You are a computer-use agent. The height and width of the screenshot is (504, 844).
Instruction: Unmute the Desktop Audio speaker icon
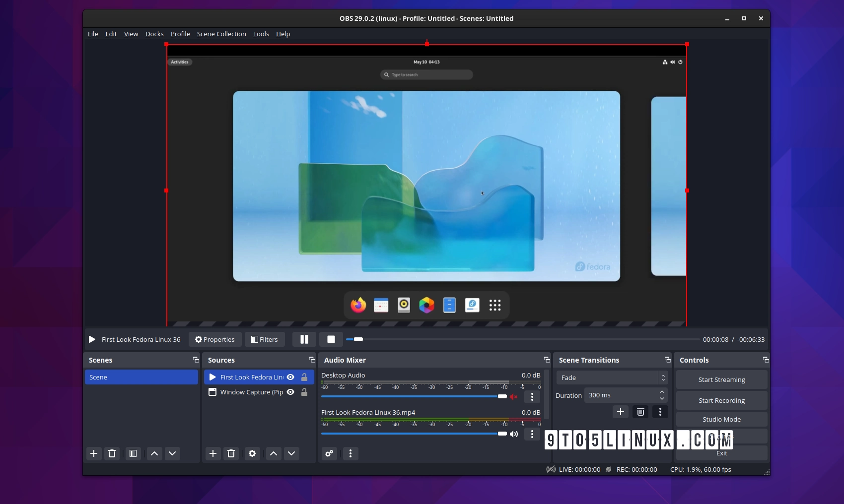pos(514,397)
